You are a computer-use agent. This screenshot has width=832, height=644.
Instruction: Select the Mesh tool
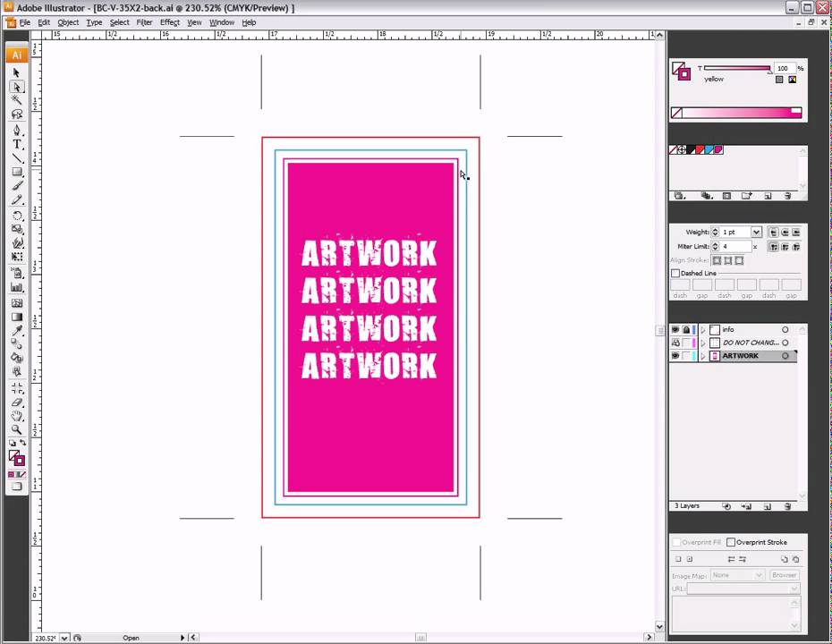[16, 303]
